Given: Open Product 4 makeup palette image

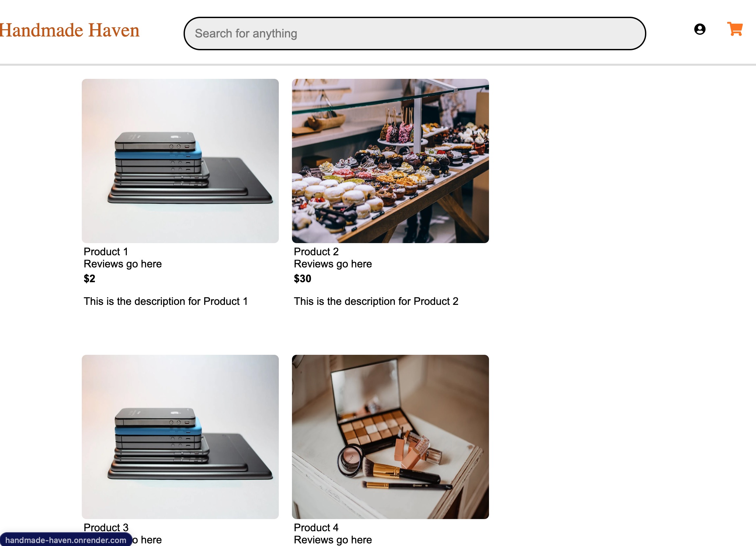Looking at the screenshot, I should coord(390,437).
